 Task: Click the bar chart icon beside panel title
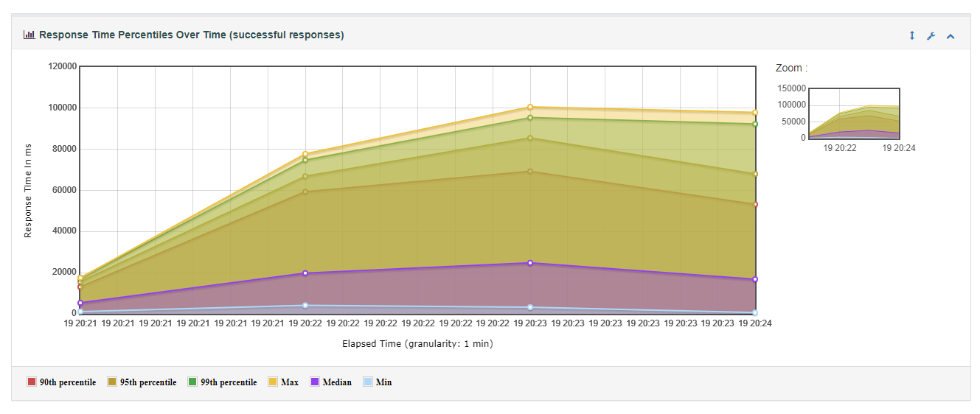(29, 35)
